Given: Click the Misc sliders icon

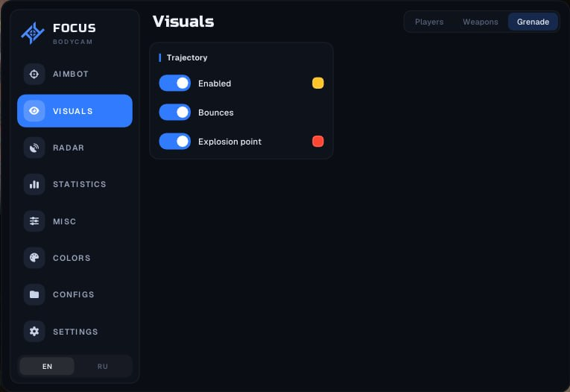Looking at the screenshot, I should click(x=34, y=221).
